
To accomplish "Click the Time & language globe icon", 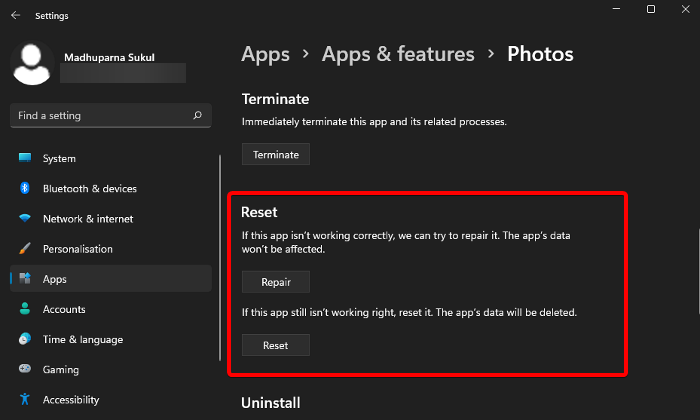I will (24, 339).
